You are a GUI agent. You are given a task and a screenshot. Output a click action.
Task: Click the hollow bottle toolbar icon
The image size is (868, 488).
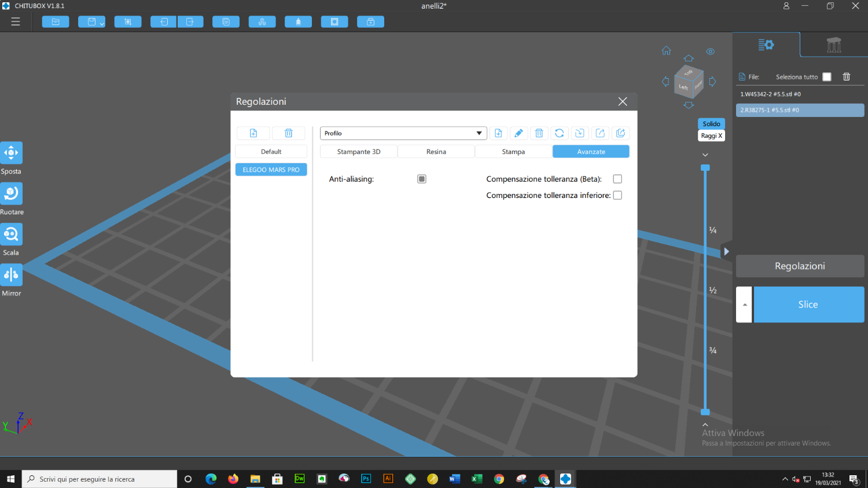299,22
